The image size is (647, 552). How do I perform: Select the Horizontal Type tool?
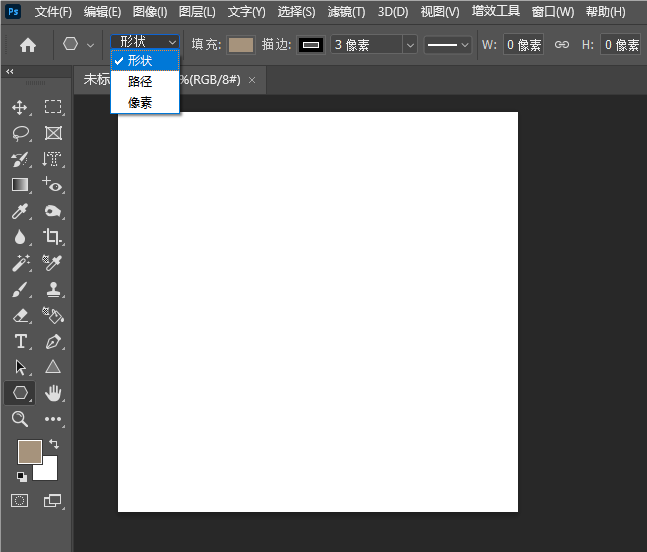pos(21,342)
